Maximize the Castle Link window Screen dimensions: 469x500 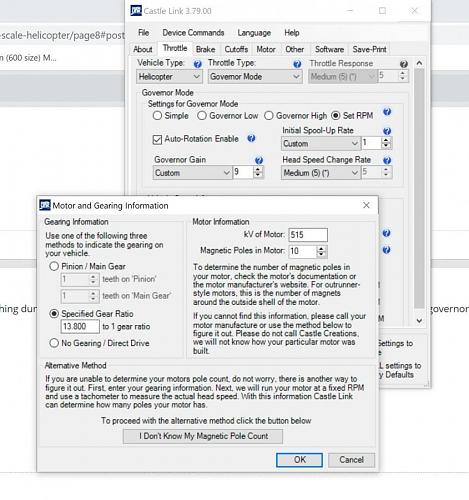tap(382, 11)
